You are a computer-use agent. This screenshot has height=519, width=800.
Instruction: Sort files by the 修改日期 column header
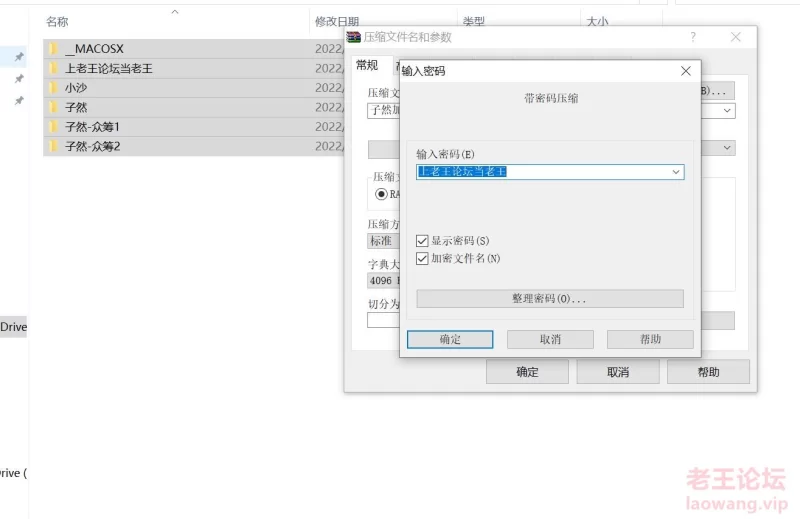337,21
